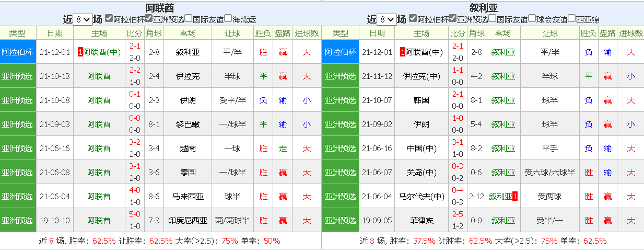This screenshot has height=251, width=644.
Task: Select date 21-10-07 in 叙利亚 table
Action: (x=377, y=100)
